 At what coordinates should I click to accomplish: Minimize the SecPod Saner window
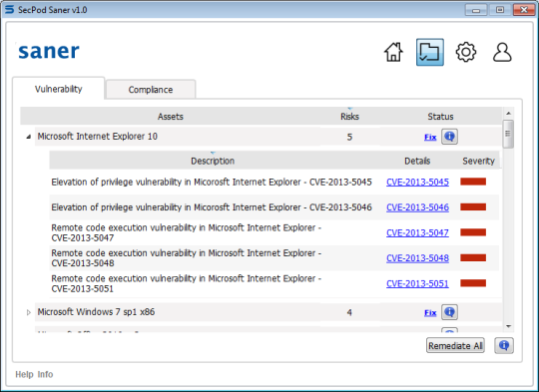coord(476,10)
